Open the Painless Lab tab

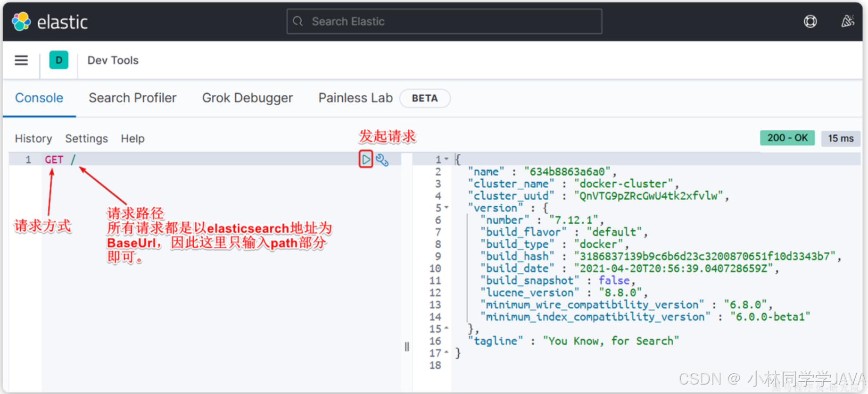pos(355,98)
